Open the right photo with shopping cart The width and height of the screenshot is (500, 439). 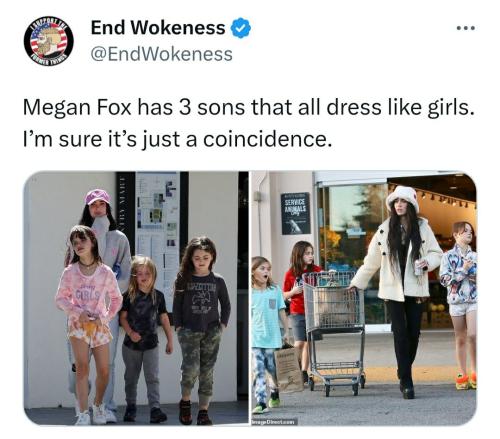point(364,298)
